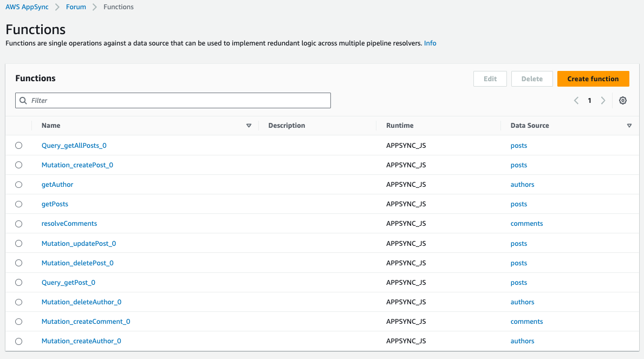The image size is (644, 359).
Task: Open Mutation_deleteAuthor_0 function
Action: (81, 302)
